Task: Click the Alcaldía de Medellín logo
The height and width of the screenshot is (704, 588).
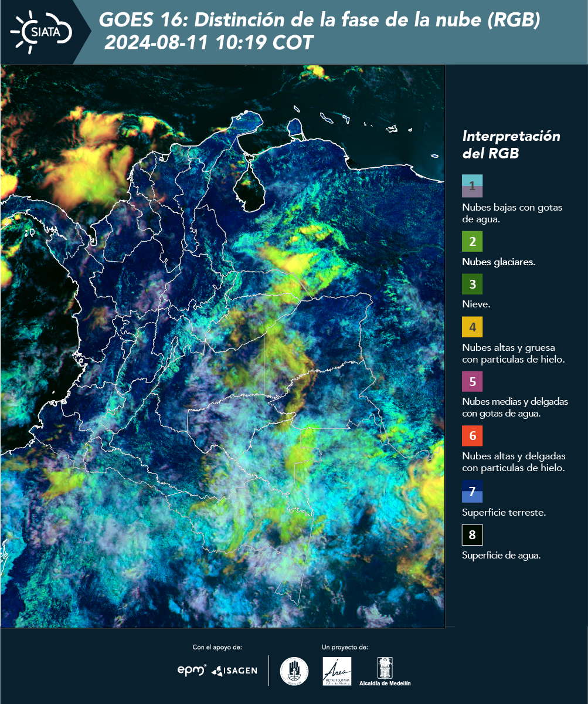Action: (x=385, y=671)
